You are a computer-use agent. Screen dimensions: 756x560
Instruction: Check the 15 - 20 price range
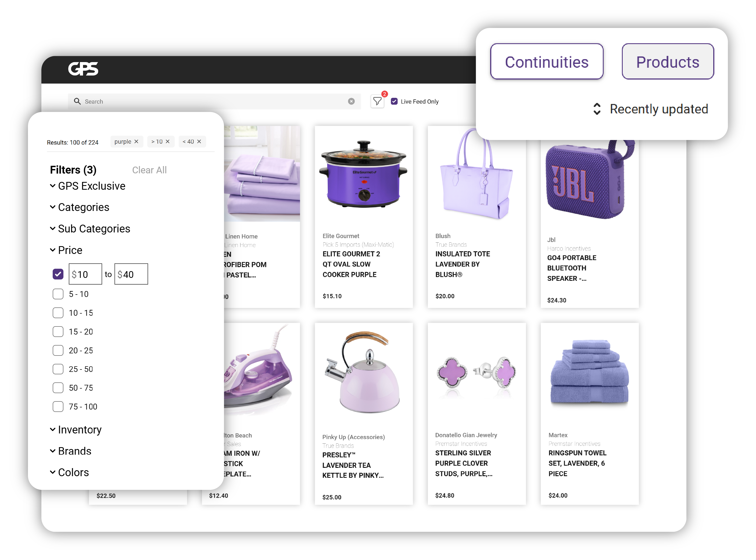pos(58,332)
